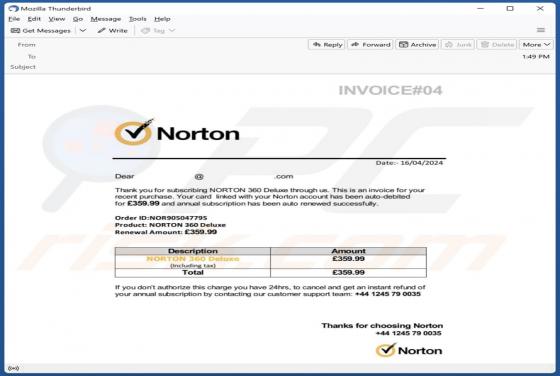The width and height of the screenshot is (560, 376).
Task: Open the File menu
Action: (14, 19)
